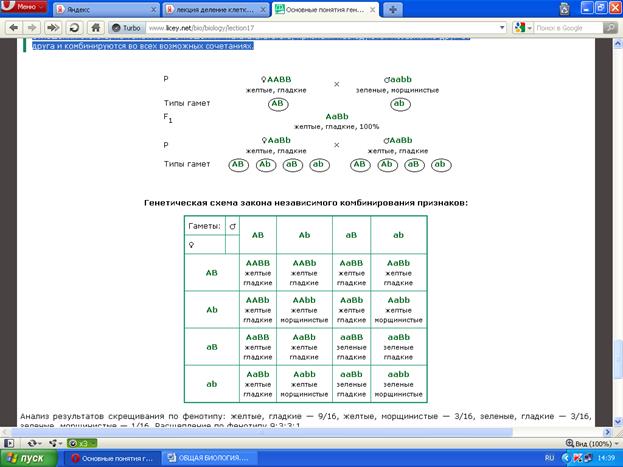Screen dimensions: 623x467
Task: Go back to the previous page
Action: click(x=14, y=28)
